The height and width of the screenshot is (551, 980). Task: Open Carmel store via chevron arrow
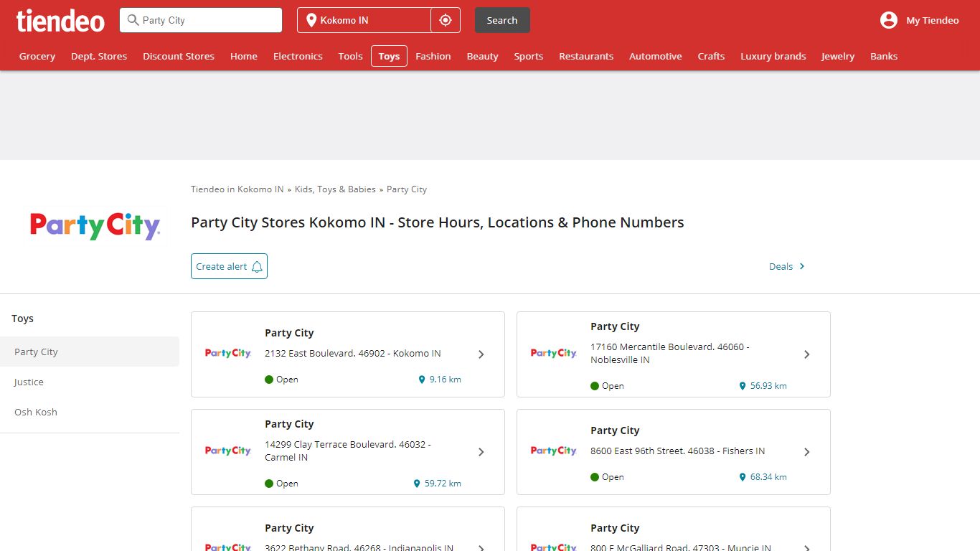tap(481, 452)
